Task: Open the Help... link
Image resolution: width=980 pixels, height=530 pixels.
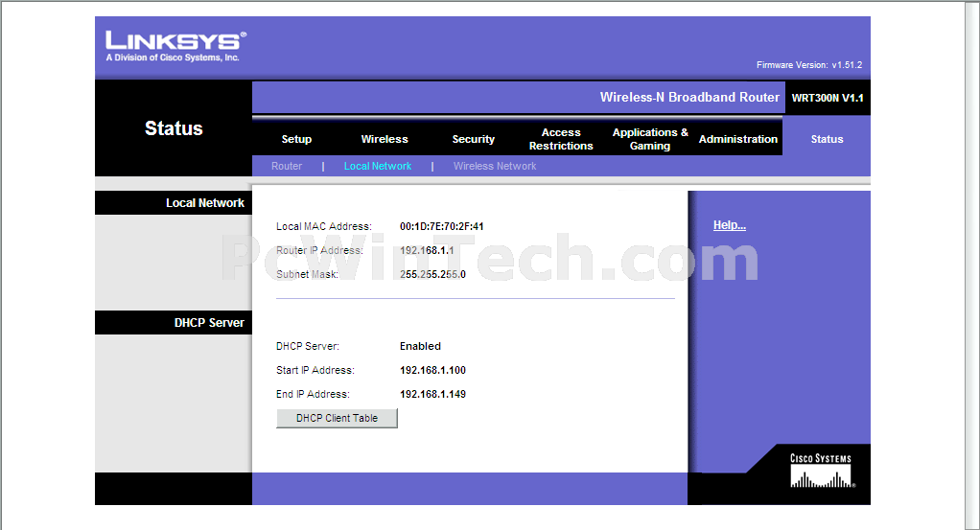Action: (730, 225)
